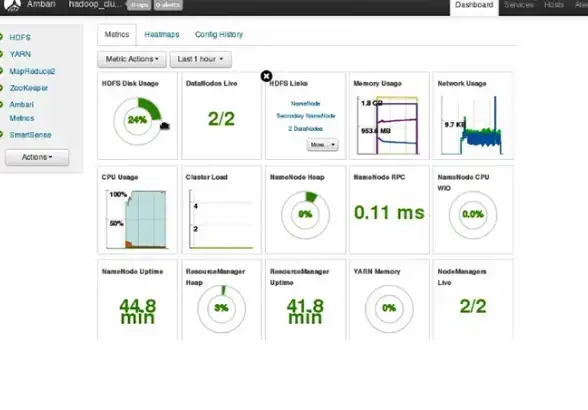Click MapReduce2 green status icon

pyautogui.click(x=1, y=71)
